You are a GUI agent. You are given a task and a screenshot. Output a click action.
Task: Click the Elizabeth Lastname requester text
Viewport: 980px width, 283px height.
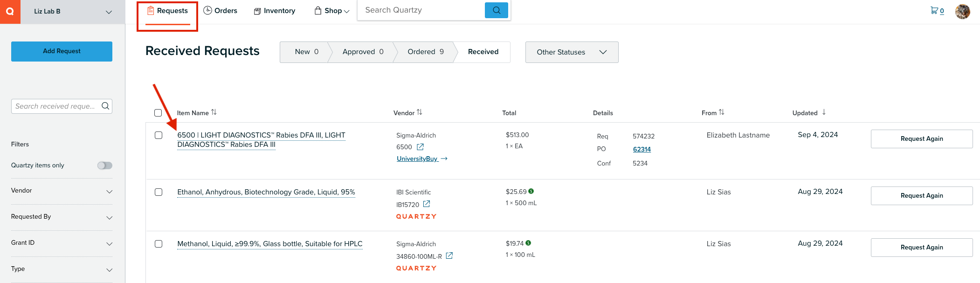[738, 135]
